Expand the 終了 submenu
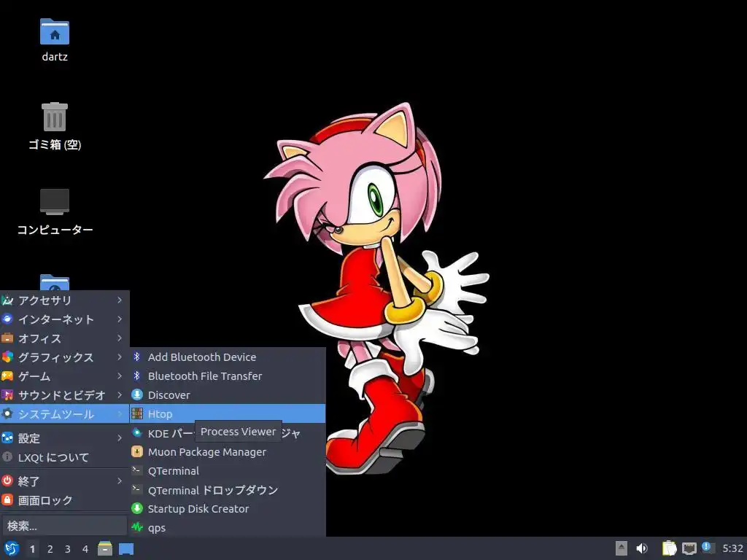This screenshot has width=747, height=560. tap(65, 481)
